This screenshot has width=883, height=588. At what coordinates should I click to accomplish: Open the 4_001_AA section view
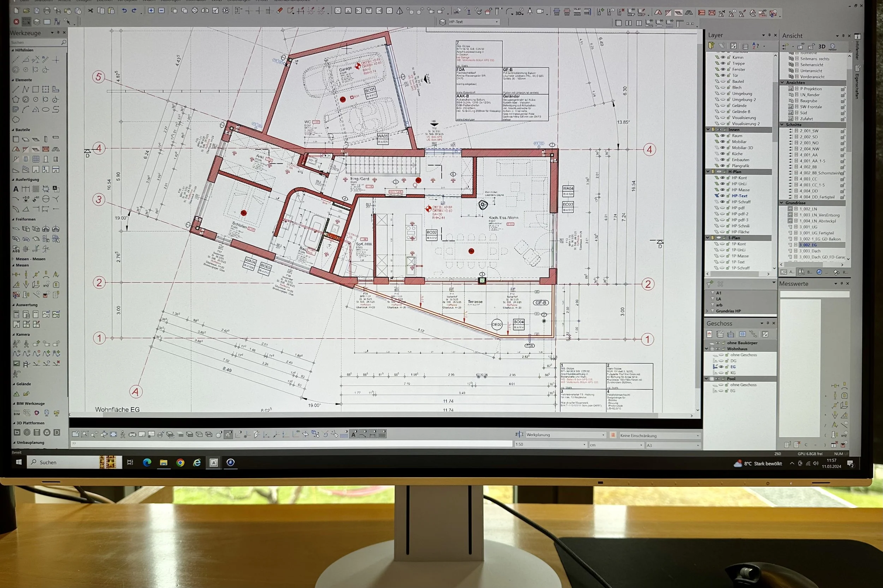[808, 155]
